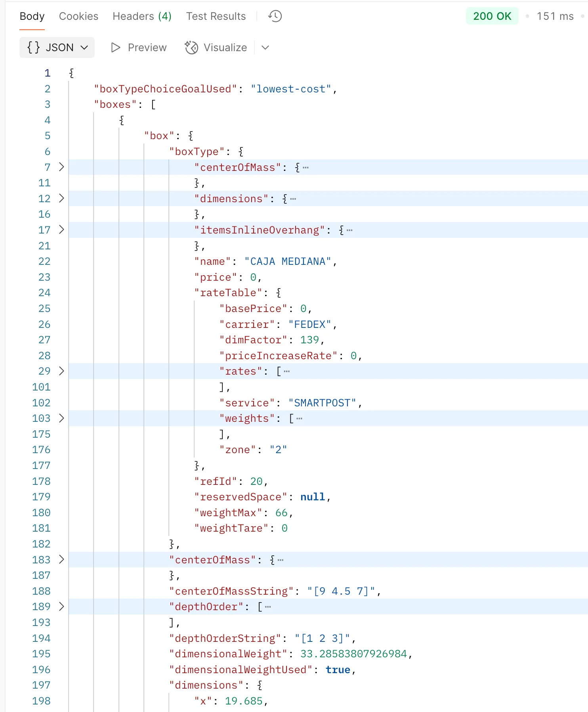Click the weightMax value 66

[281, 513]
